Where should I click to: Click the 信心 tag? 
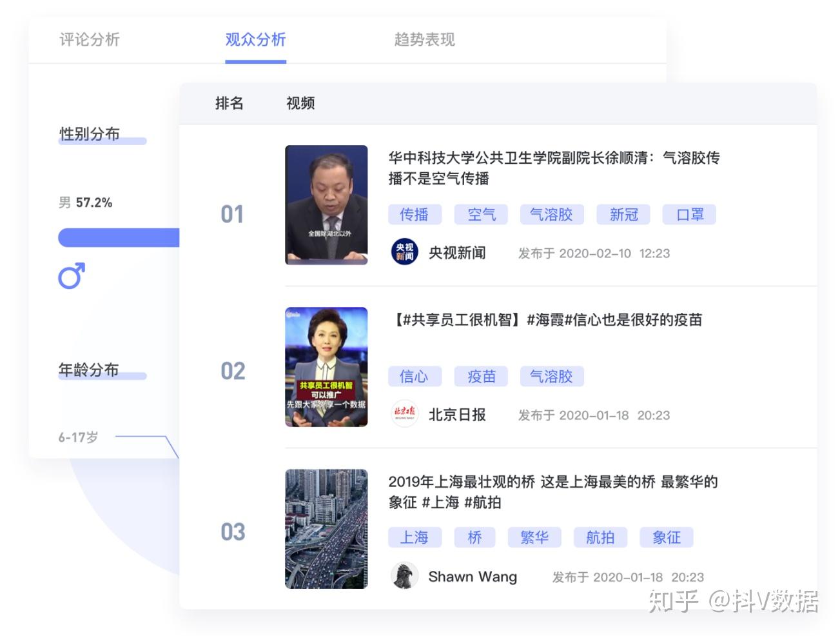(x=415, y=377)
